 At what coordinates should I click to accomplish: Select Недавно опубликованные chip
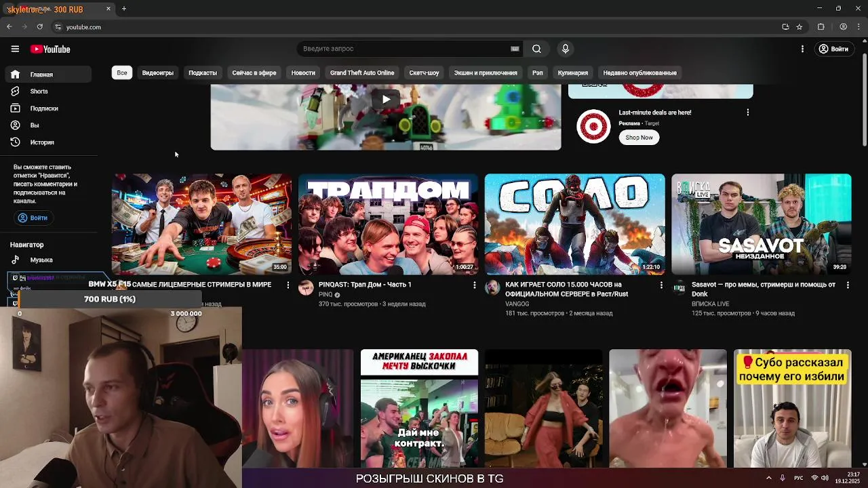click(640, 73)
